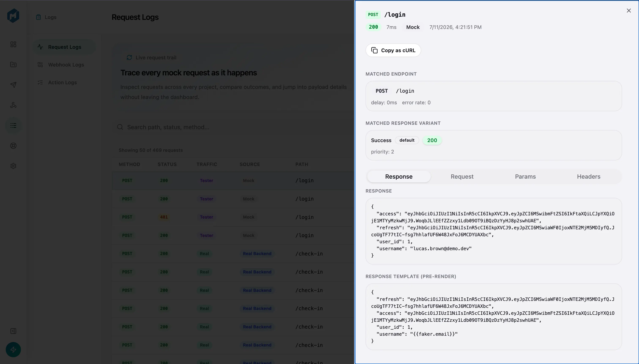The width and height of the screenshot is (639, 364).
Task: Click the green lightning bolt button
Action: pyautogui.click(x=13, y=349)
